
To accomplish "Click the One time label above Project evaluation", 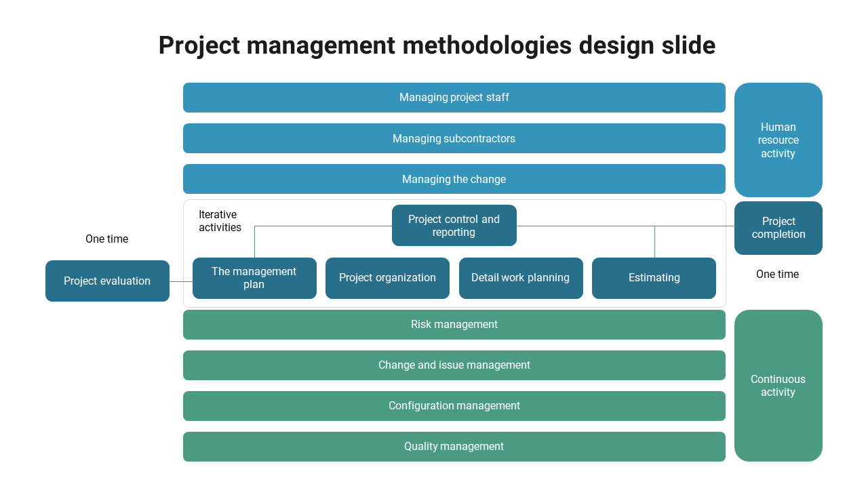I will (x=106, y=239).
